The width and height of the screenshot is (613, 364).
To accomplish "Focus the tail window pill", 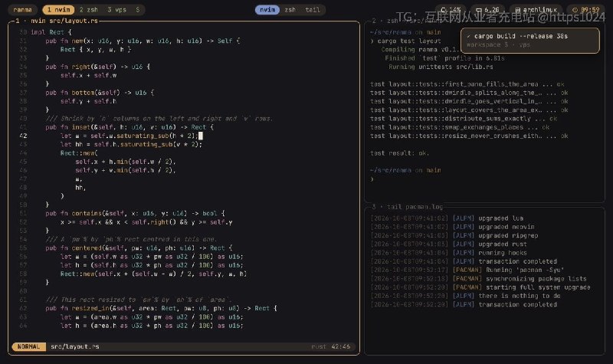I will click(313, 9).
